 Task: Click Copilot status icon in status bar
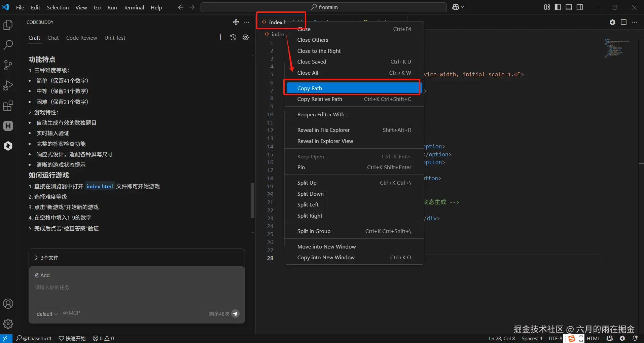pos(610,338)
